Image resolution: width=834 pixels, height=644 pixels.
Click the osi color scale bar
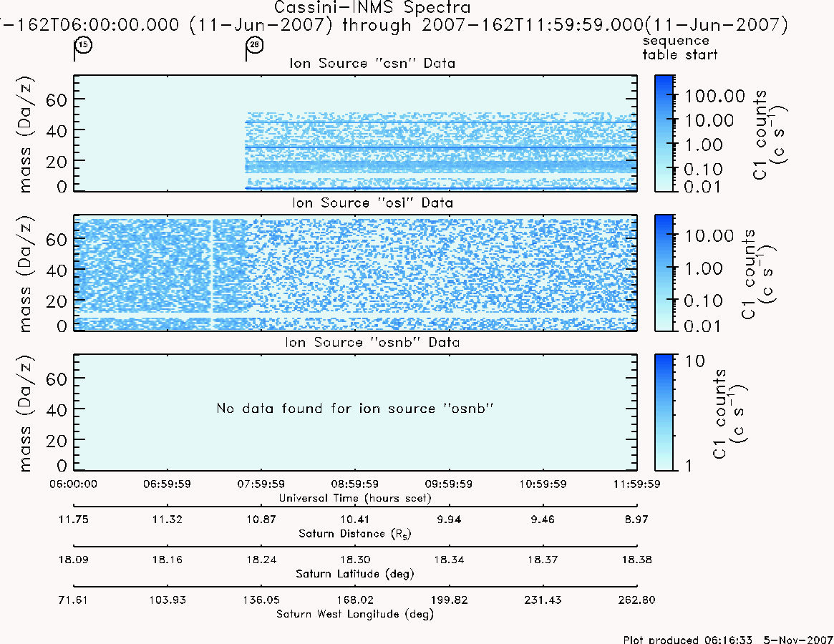click(664, 273)
